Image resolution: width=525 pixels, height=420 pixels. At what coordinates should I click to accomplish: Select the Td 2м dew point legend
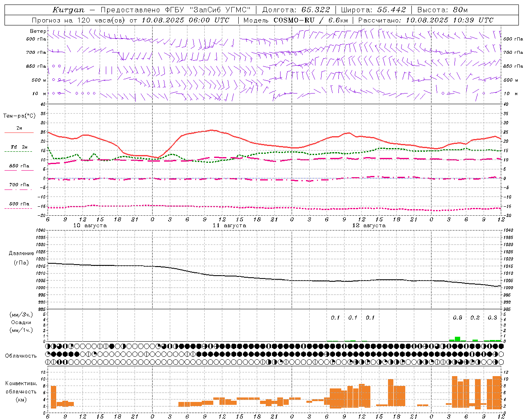(x=19, y=147)
